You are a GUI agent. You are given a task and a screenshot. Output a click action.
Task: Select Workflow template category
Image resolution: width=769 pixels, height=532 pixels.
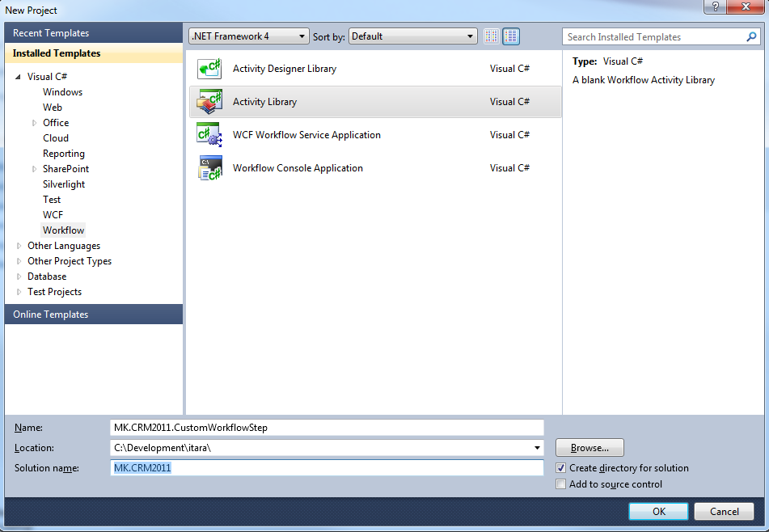[63, 230]
